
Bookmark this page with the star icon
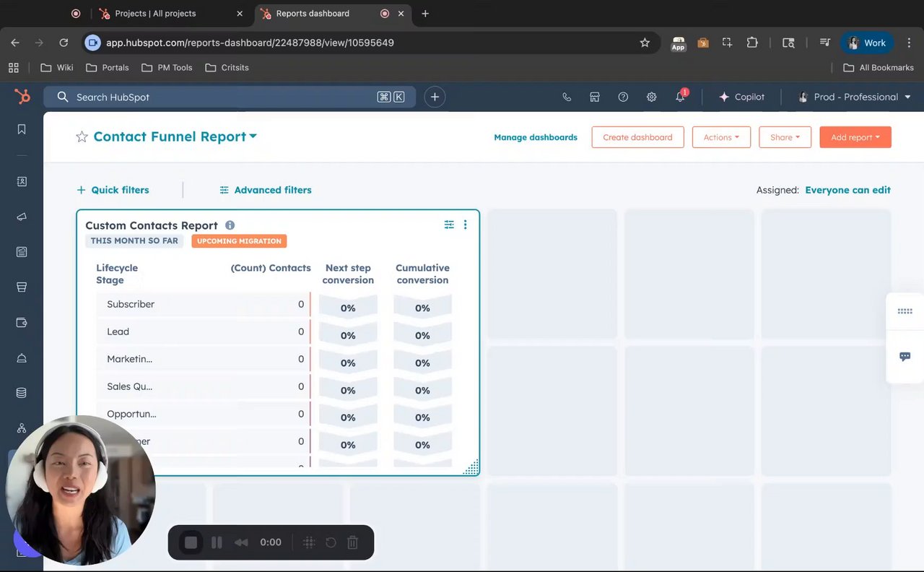[x=645, y=43]
